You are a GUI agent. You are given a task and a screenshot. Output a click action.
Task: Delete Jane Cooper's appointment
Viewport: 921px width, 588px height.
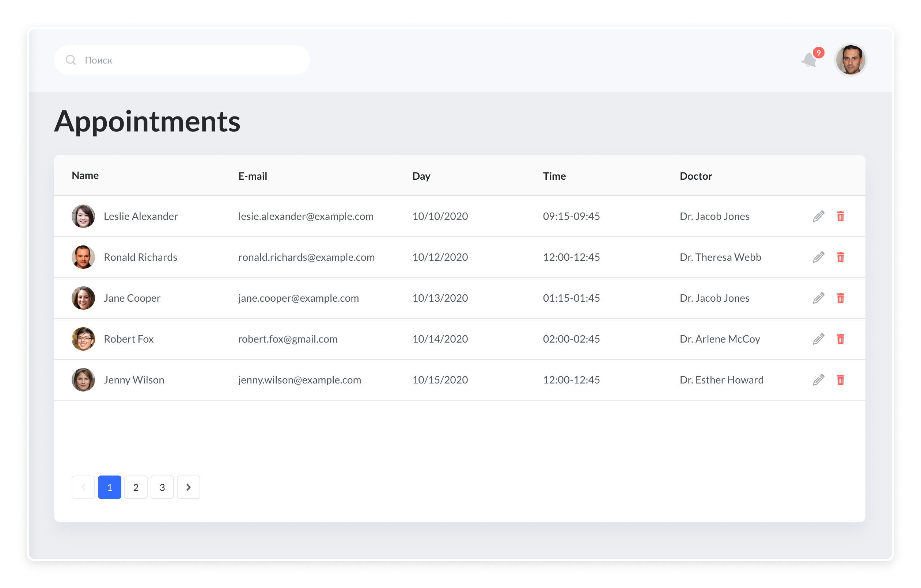(840, 298)
